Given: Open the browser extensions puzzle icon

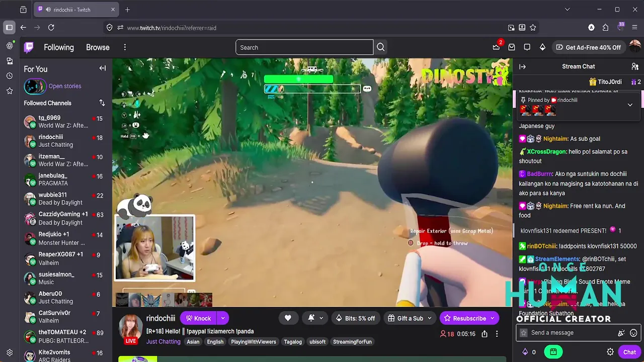Looking at the screenshot, I should [605, 28].
